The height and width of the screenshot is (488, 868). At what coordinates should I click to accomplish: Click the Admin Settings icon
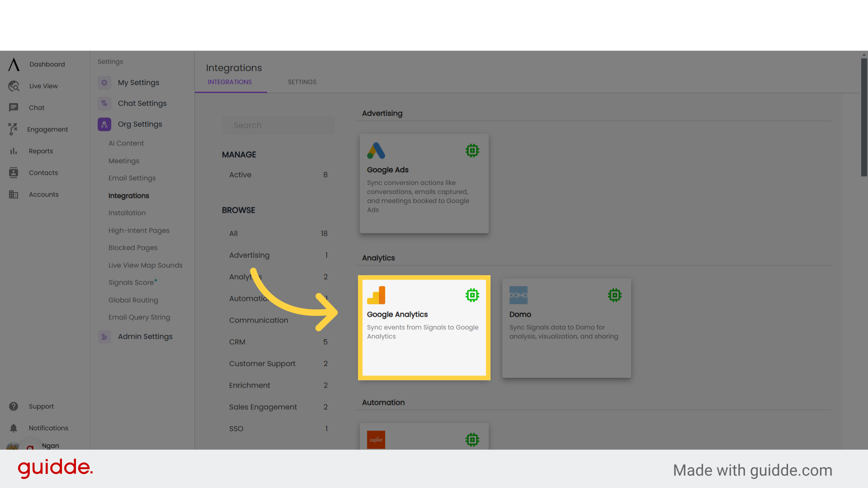point(104,337)
